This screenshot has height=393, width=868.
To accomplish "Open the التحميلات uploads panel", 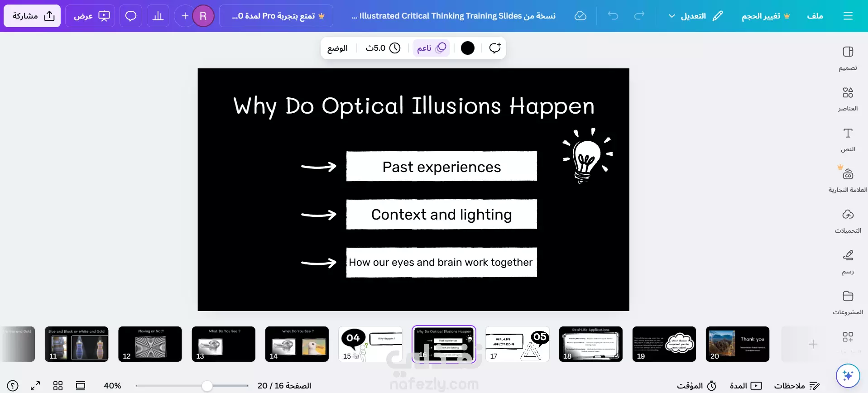I will [848, 221].
